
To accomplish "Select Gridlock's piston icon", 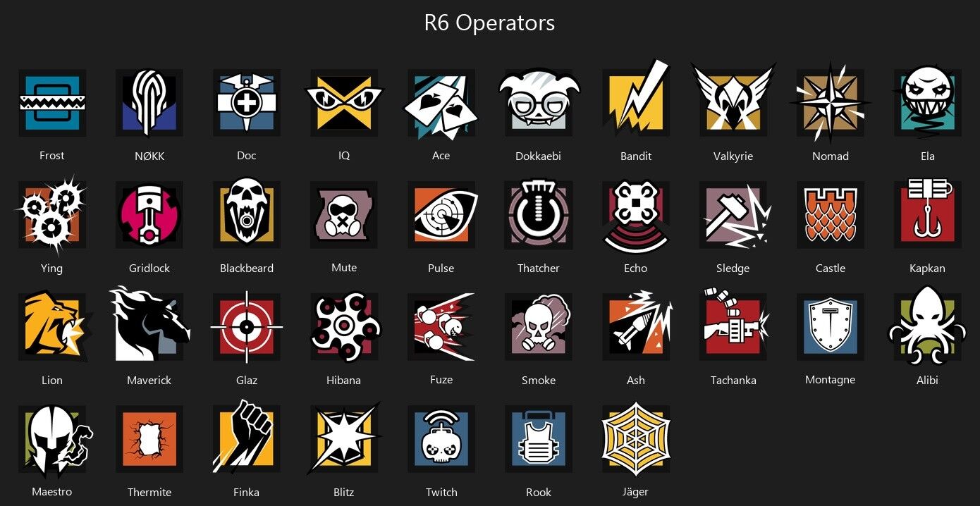I will 149,215.
